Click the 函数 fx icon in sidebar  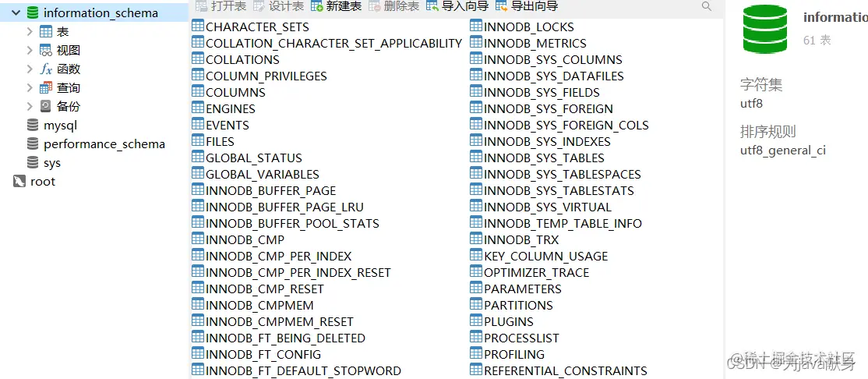point(46,69)
